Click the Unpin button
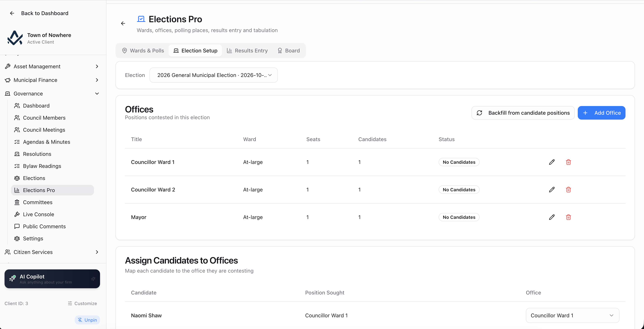This screenshot has width=644, height=329. click(x=87, y=320)
